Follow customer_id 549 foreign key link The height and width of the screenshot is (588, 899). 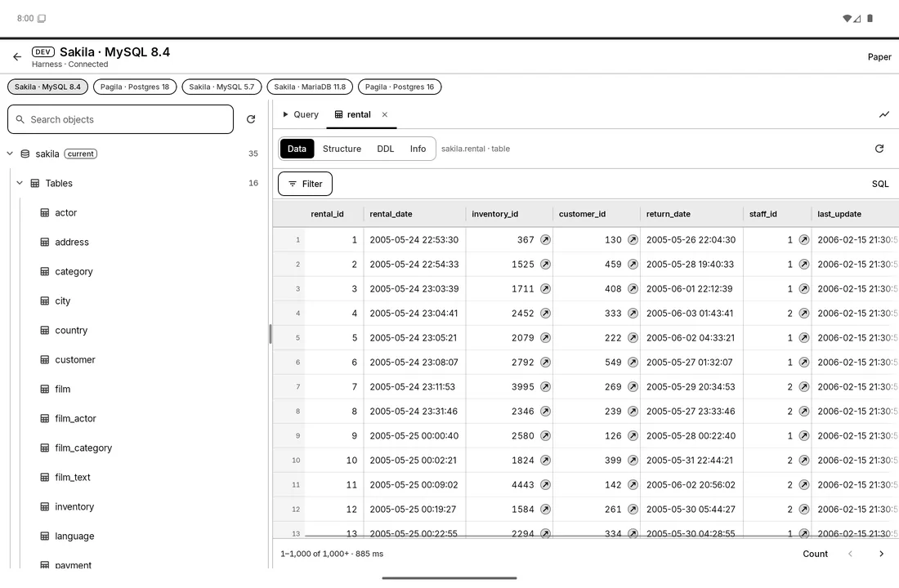[633, 363]
